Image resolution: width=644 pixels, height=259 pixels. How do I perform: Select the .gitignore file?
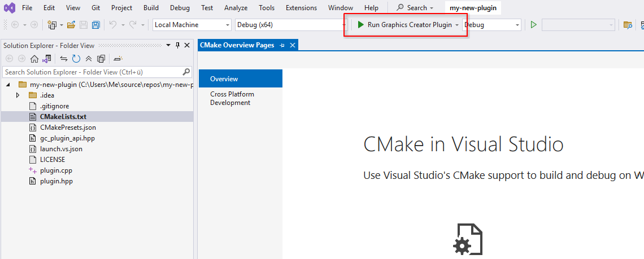(54, 106)
